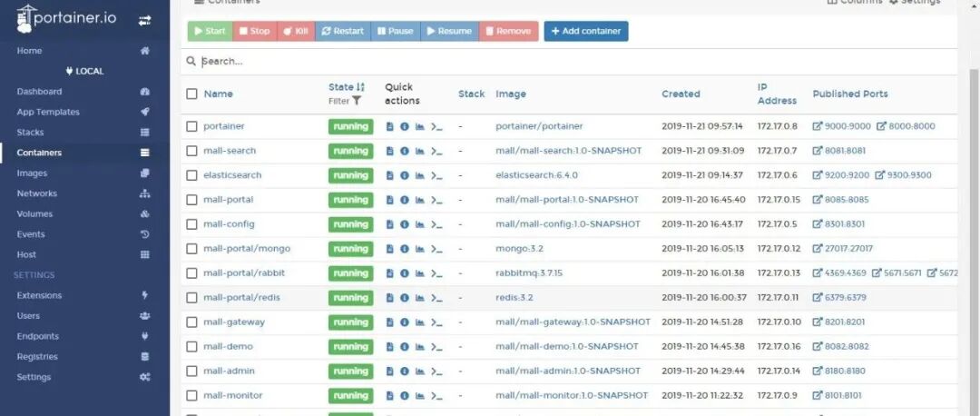The height and width of the screenshot is (416, 980).
Task: Check the mall-gateway container checkbox
Action: pos(191,322)
